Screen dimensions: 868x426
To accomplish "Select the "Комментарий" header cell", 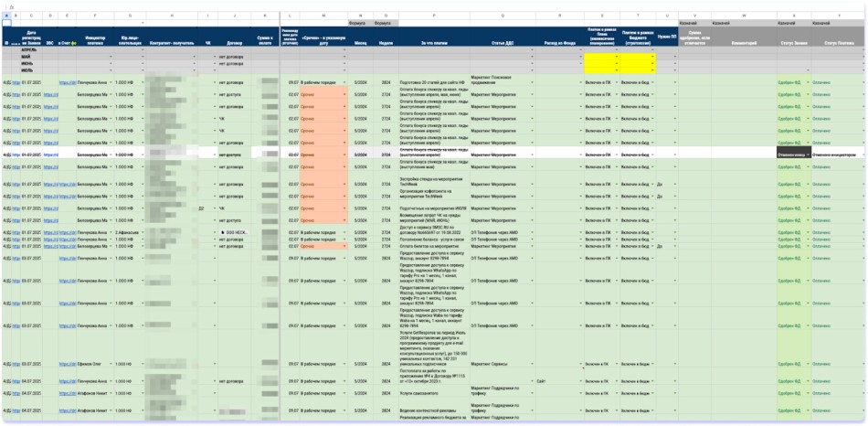I will [x=742, y=42].
